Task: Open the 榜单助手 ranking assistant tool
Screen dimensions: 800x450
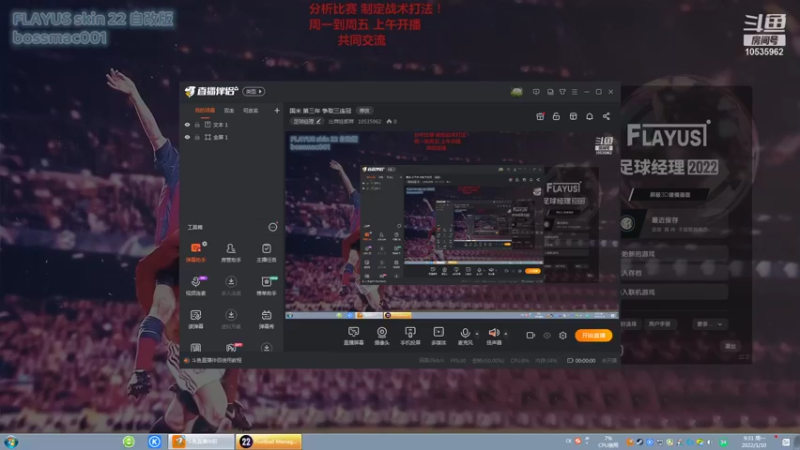Action: (x=266, y=286)
